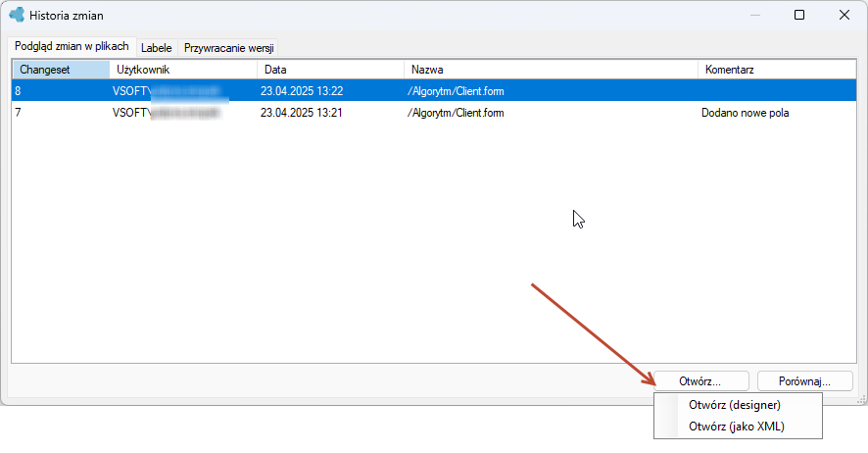
Task: Click /Algorytm/Client.form in changeset 8 row
Action: (x=456, y=91)
